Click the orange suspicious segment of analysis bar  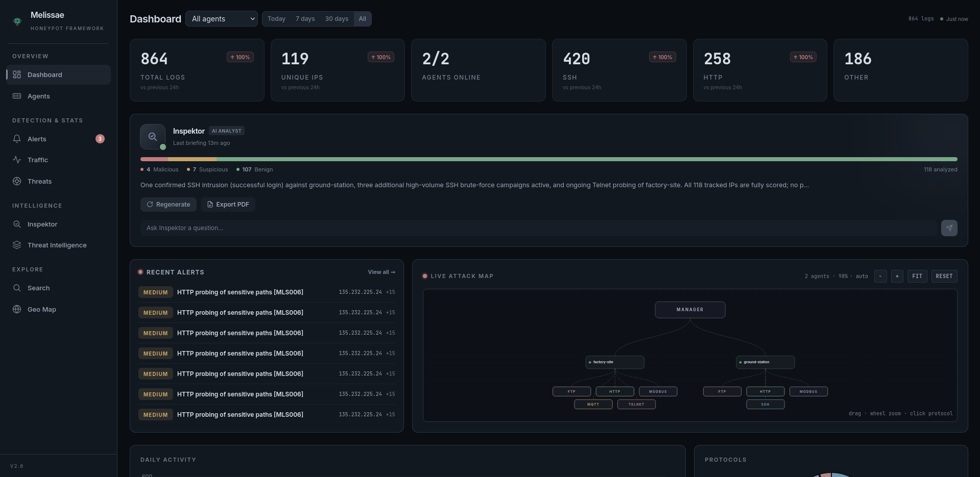point(192,159)
